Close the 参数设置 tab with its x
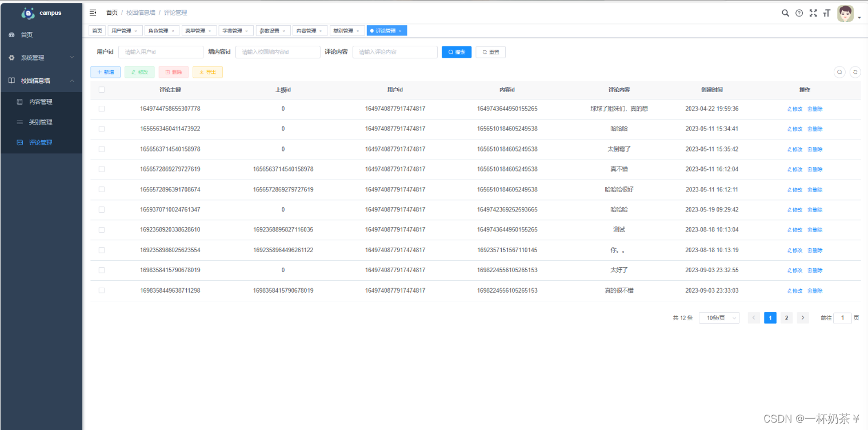Screen dimensions: 868x430 point(283,31)
